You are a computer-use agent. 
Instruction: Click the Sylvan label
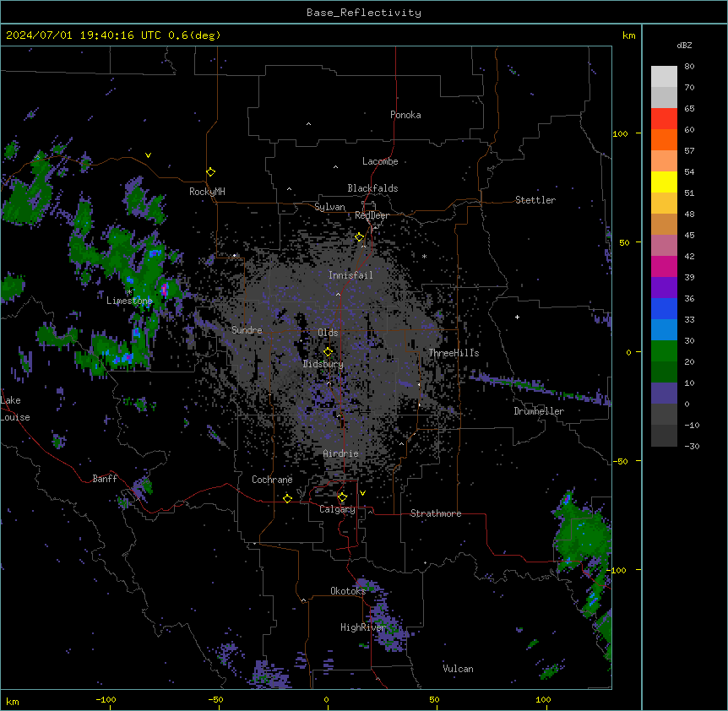click(x=329, y=207)
